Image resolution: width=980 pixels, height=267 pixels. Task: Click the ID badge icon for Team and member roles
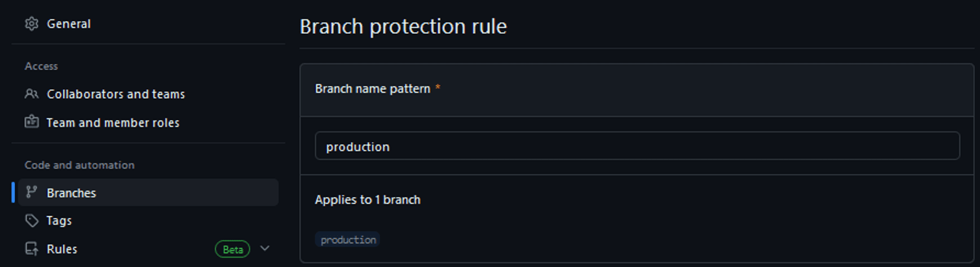coord(32,122)
